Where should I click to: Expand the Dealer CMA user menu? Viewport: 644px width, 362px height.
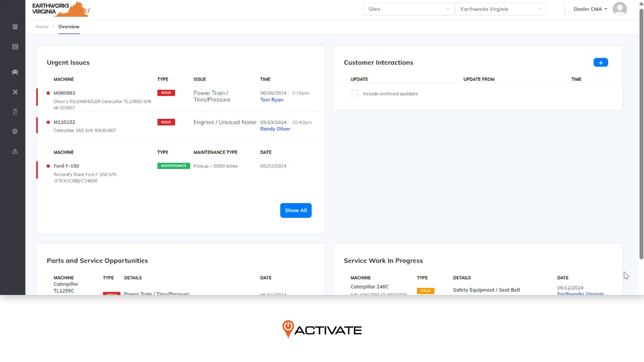[590, 9]
